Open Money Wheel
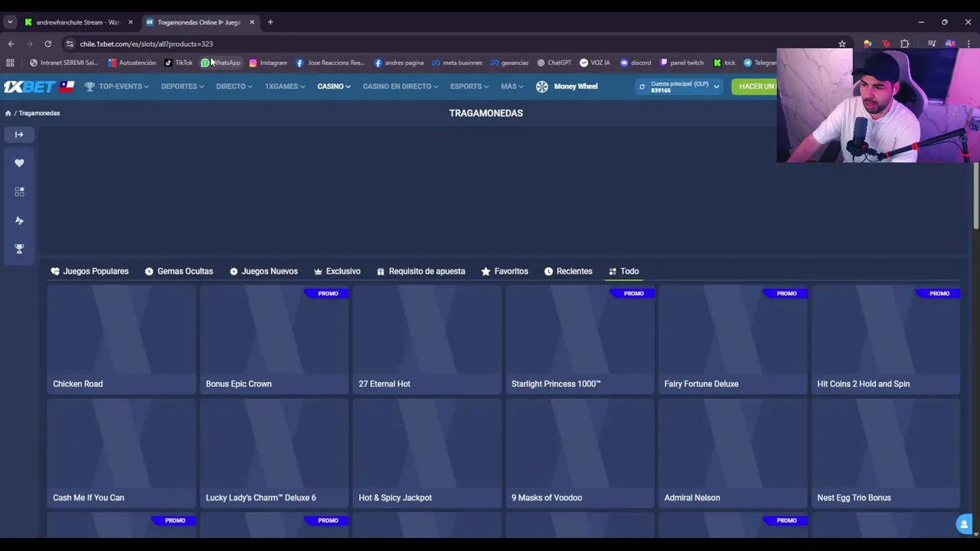Image resolution: width=980 pixels, height=551 pixels. click(x=567, y=86)
